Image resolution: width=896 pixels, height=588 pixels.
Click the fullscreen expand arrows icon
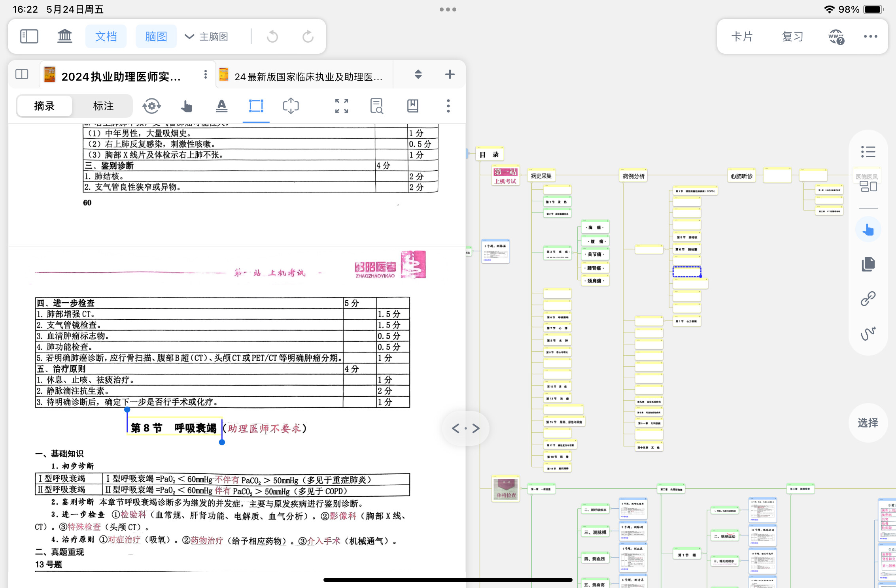click(342, 106)
